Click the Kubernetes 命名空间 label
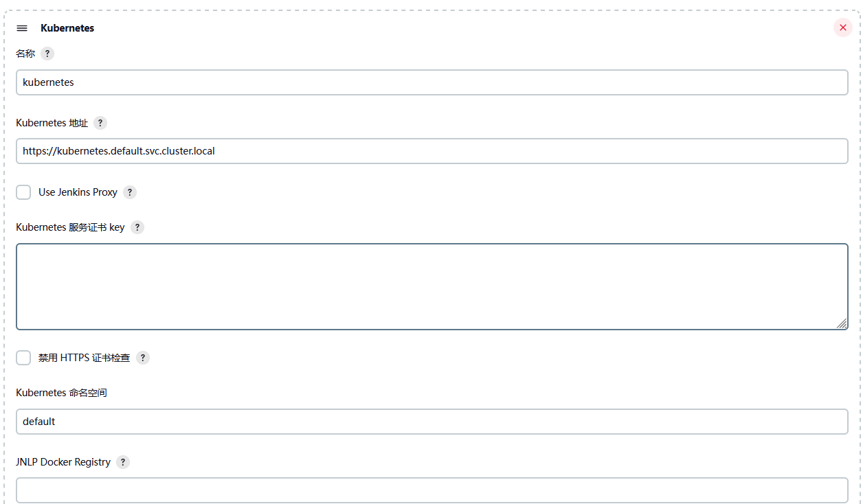 coord(63,392)
